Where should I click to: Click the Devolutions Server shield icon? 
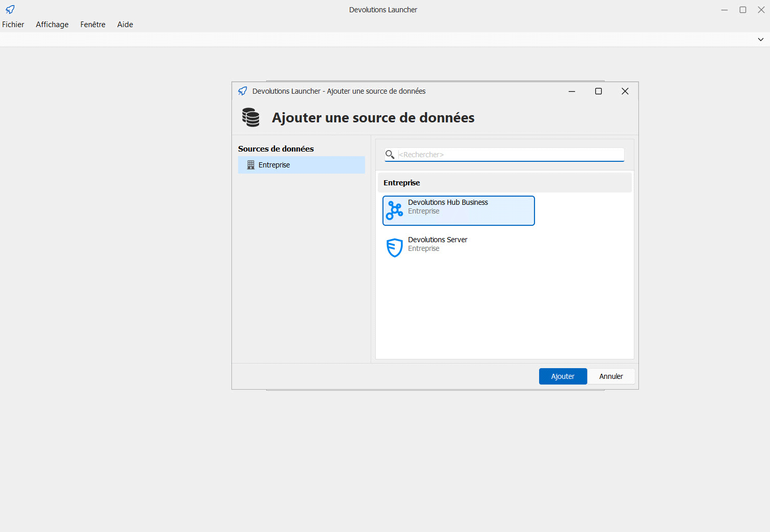395,248
